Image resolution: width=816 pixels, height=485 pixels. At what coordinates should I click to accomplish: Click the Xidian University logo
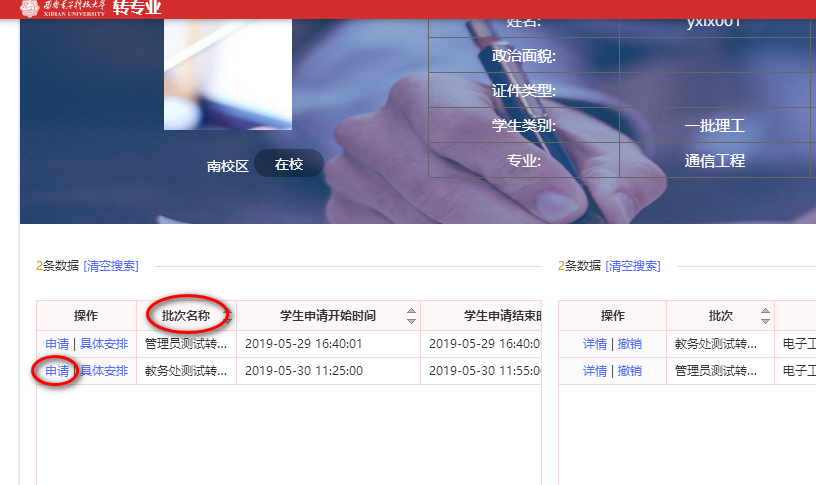click(62, 10)
